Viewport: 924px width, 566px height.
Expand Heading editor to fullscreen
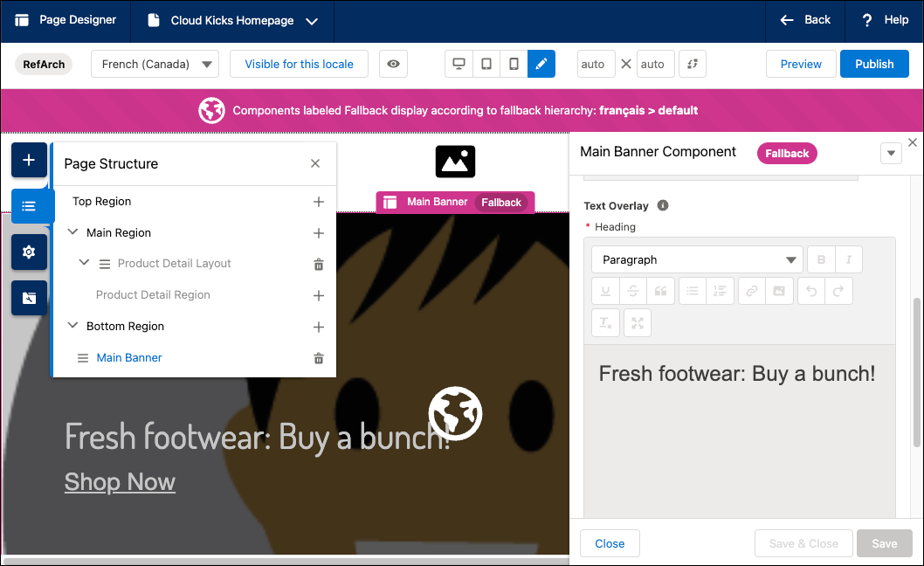(637, 322)
